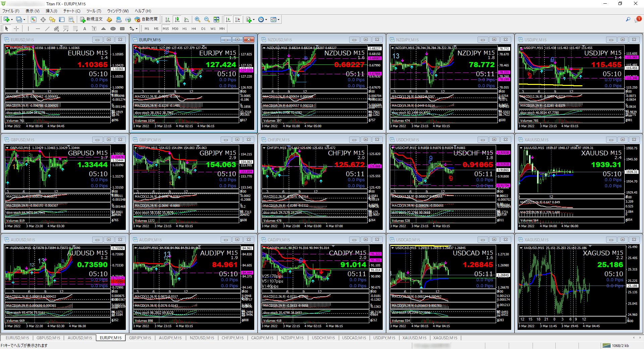The width and height of the screenshot is (644, 349).
Task: Select the Text label tool
Action: 94,29
